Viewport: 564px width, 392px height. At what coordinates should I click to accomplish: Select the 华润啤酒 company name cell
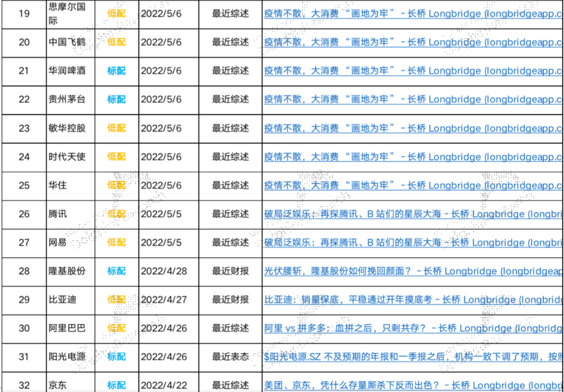tap(70, 71)
